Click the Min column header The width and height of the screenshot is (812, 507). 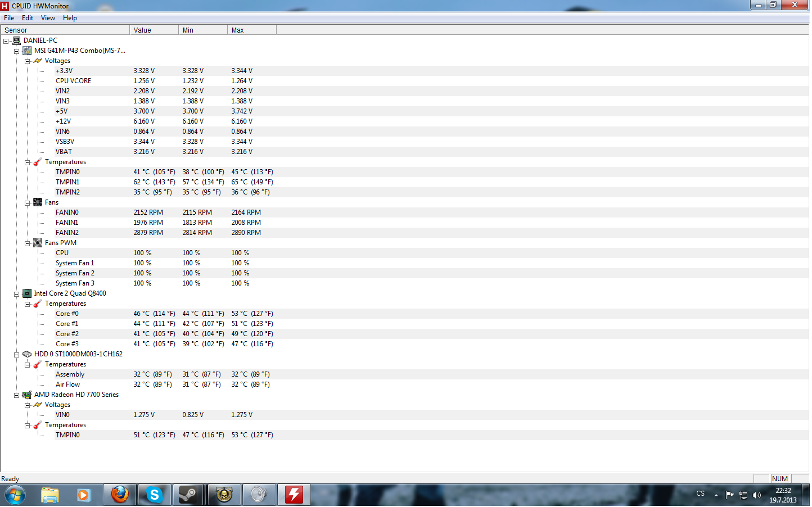pyautogui.click(x=203, y=30)
